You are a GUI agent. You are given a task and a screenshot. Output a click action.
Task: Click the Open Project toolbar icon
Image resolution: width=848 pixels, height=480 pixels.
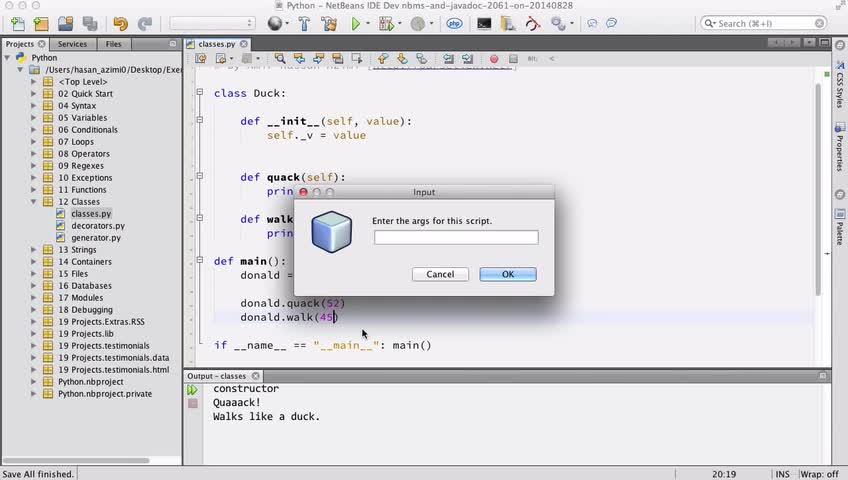point(65,23)
